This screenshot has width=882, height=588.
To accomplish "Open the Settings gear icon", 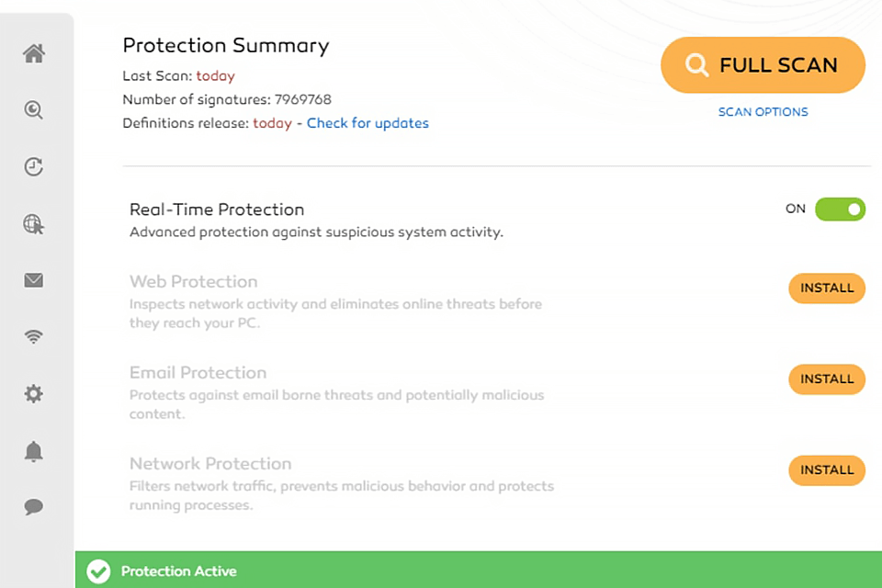I will [x=33, y=393].
